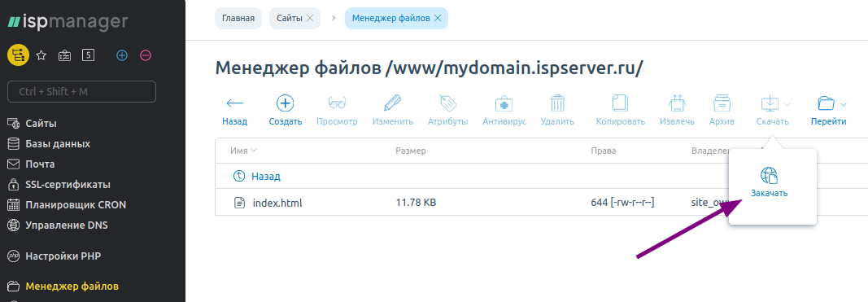Viewport: 868px width, 302px height.
Task: Click the Перейти folder icon
Action: tap(826, 103)
